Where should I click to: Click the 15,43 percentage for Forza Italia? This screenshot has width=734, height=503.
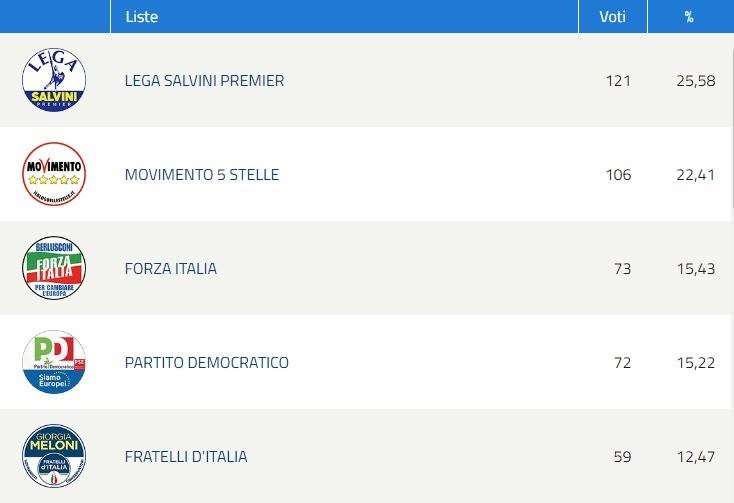696,269
